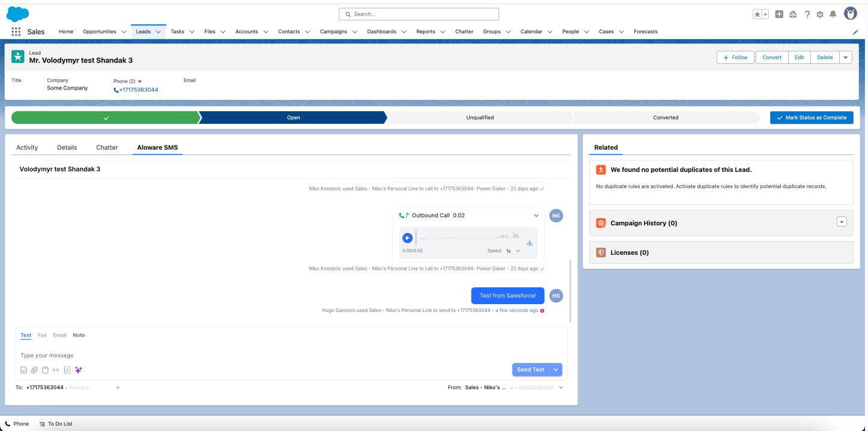Open the Trailhead Guidance Center icon
The height and width of the screenshot is (431, 868).
793,14
